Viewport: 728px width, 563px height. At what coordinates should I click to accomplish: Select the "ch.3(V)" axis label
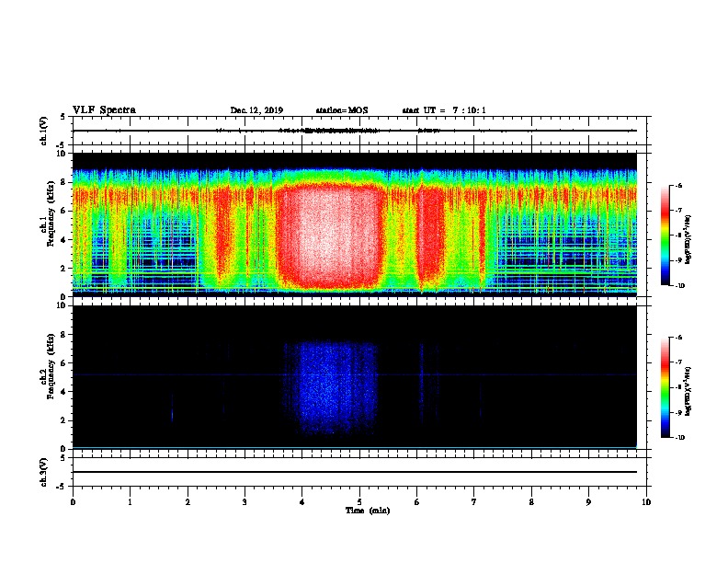point(44,472)
